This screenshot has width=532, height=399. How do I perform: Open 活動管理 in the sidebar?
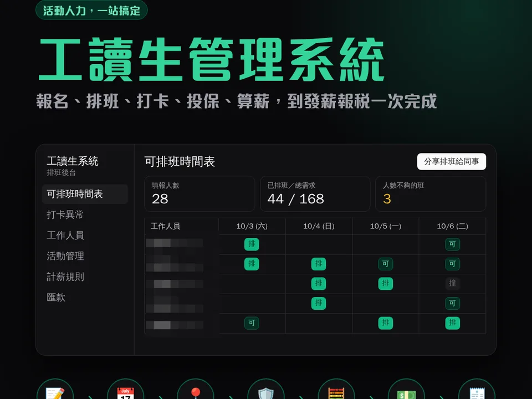65,256
